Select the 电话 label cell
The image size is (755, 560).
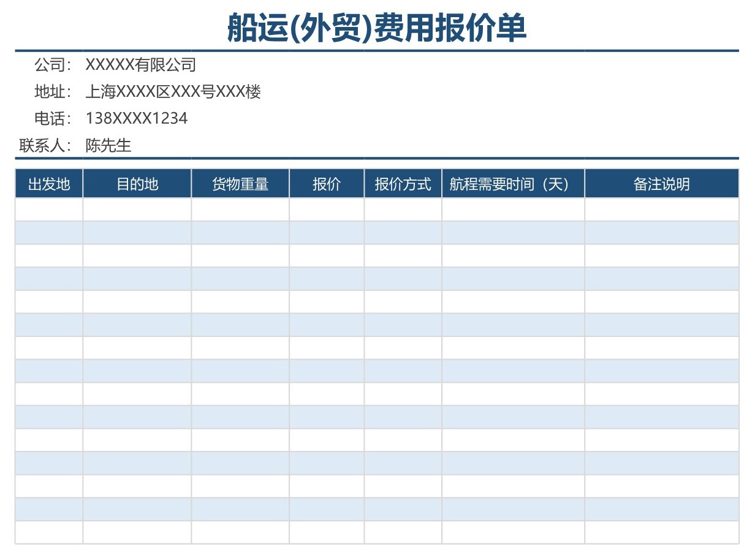(x=53, y=118)
